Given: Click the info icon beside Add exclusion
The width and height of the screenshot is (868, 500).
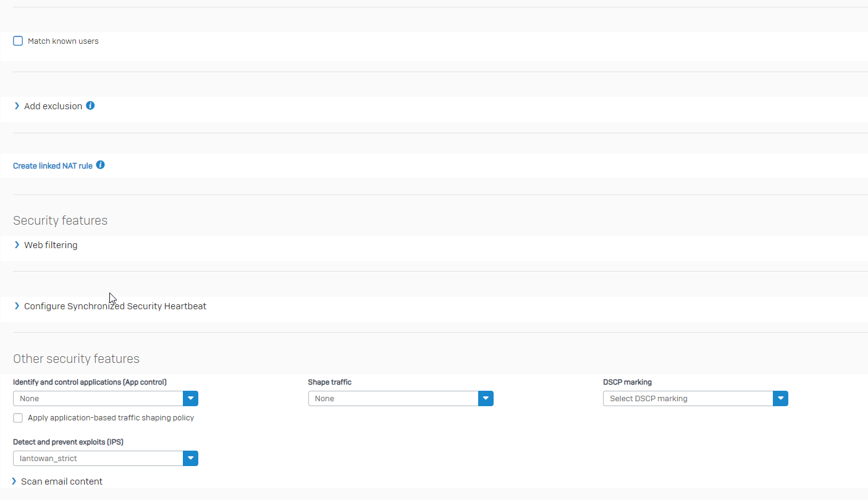Looking at the screenshot, I should [90, 106].
